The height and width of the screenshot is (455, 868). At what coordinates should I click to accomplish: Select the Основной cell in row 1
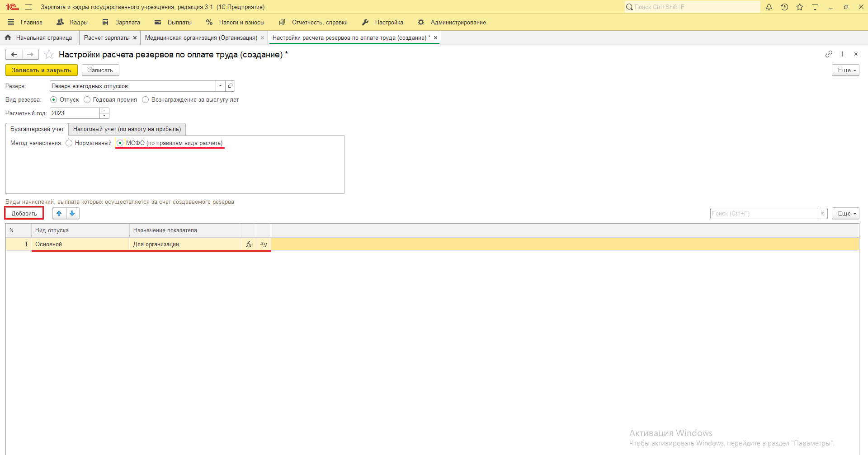[x=80, y=244]
